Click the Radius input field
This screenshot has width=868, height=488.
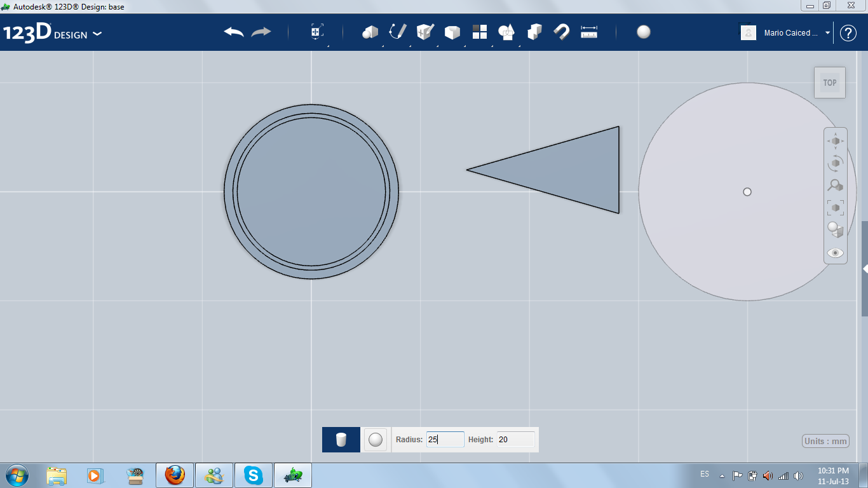445,439
